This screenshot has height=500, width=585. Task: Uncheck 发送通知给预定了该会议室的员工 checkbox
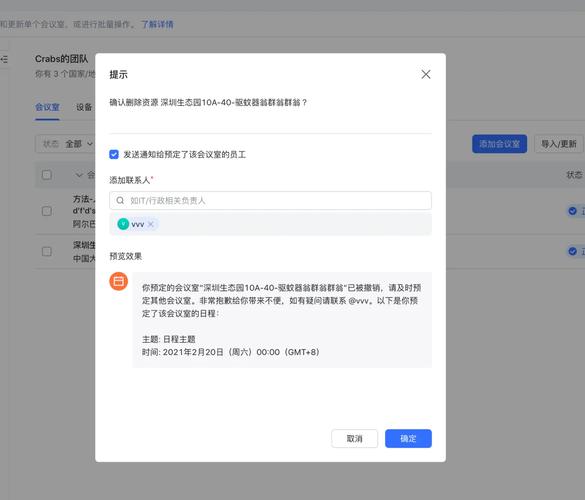click(114, 154)
